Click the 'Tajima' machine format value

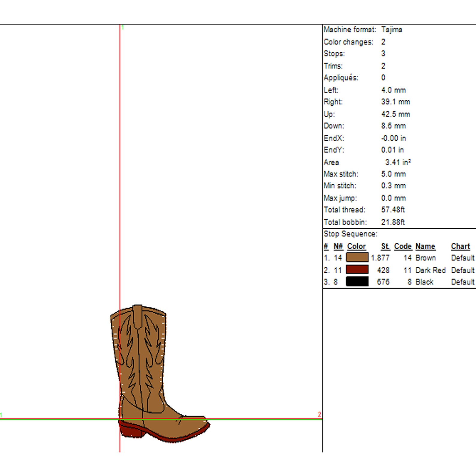pyautogui.click(x=392, y=30)
